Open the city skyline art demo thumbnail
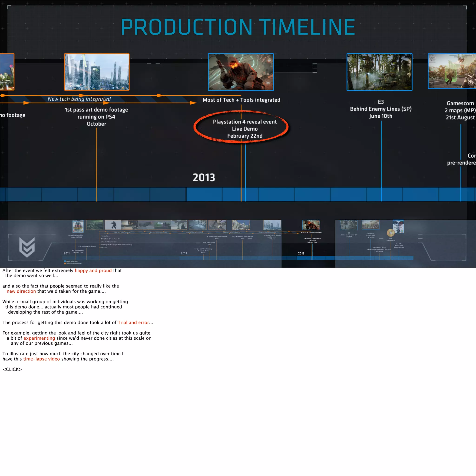 97,72
